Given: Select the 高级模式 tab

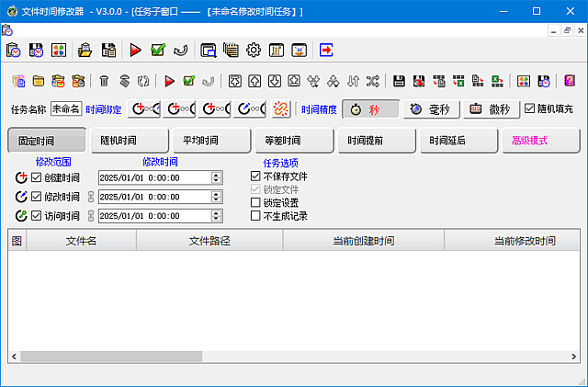Looking at the screenshot, I should click(x=540, y=141).
